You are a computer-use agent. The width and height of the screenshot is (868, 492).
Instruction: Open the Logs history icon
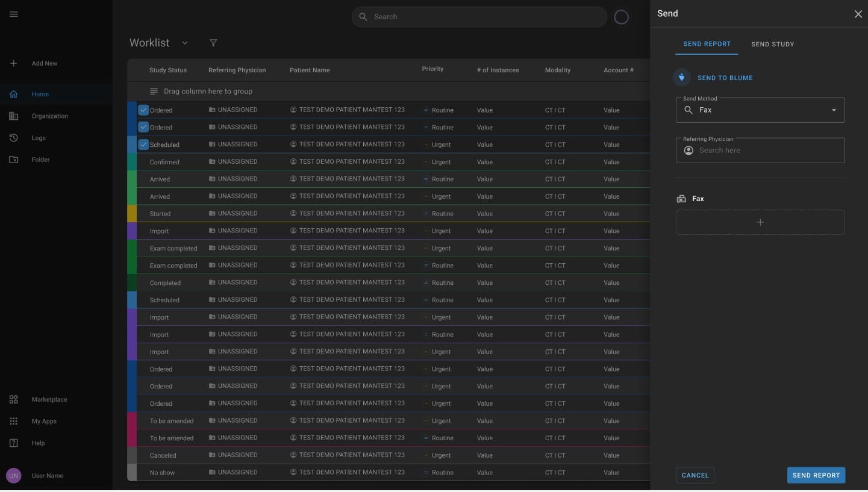[x=13, y=138]
